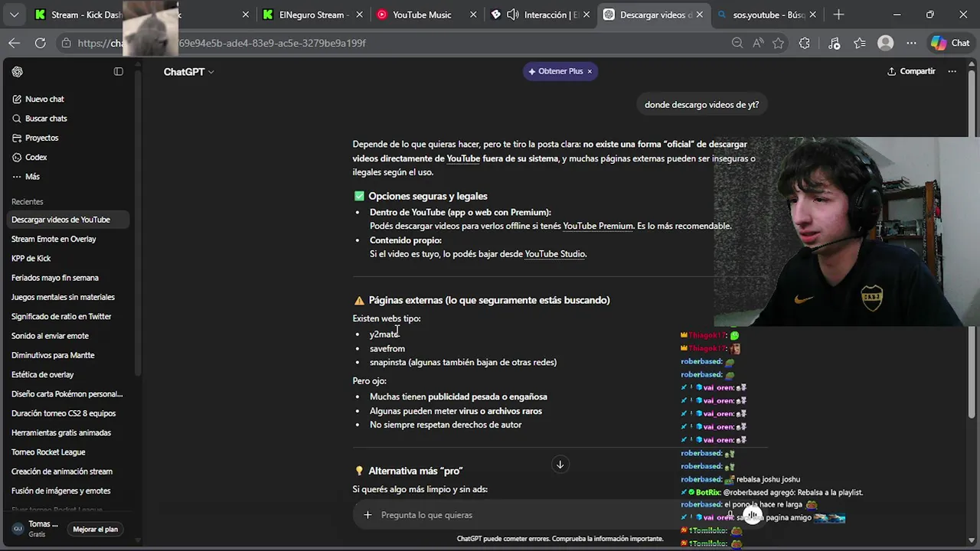
Task: Click Mejorar el plan button
Action: coord(96,529)
